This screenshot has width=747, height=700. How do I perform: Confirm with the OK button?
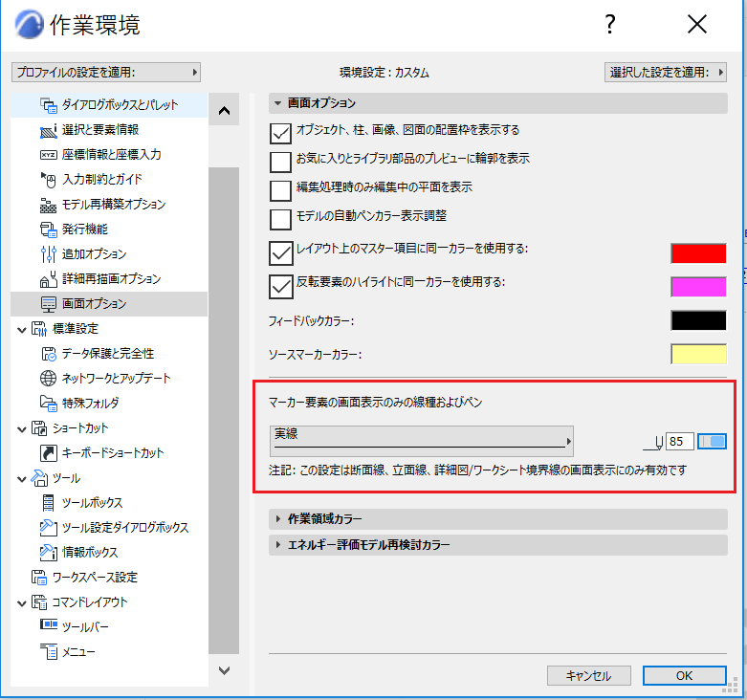tap(685, 676)
